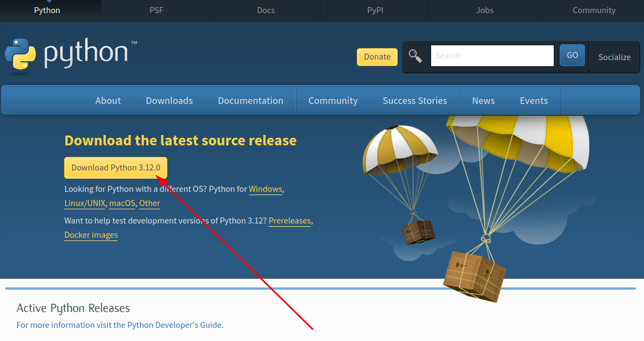This screenshot has width=644, height=341.
Task: Open the Windows download link
Action: coord(265,189)
